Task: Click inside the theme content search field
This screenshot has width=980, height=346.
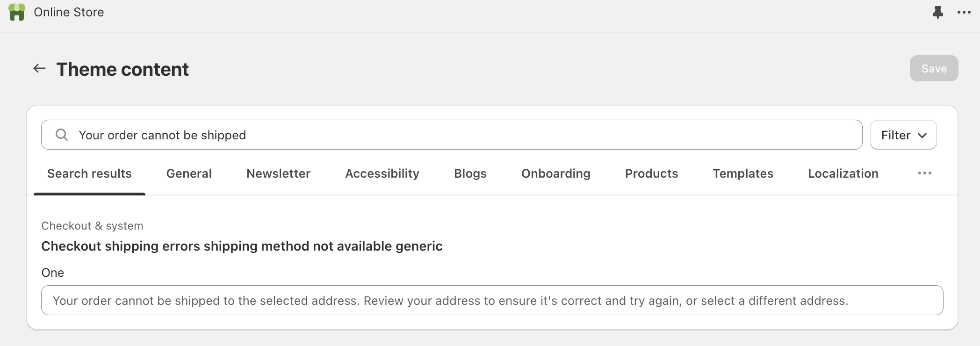Action: (x=327, y=135)
